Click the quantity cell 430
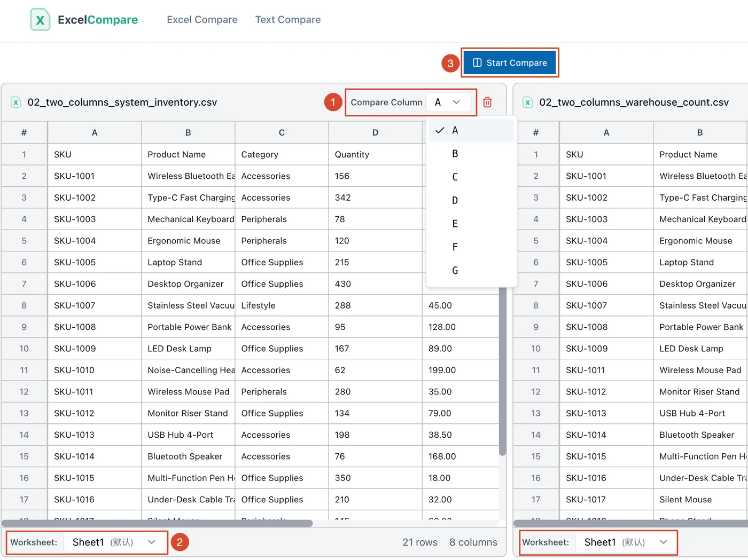The height and width of the screenshot is (560, 748). click(375, 284)
